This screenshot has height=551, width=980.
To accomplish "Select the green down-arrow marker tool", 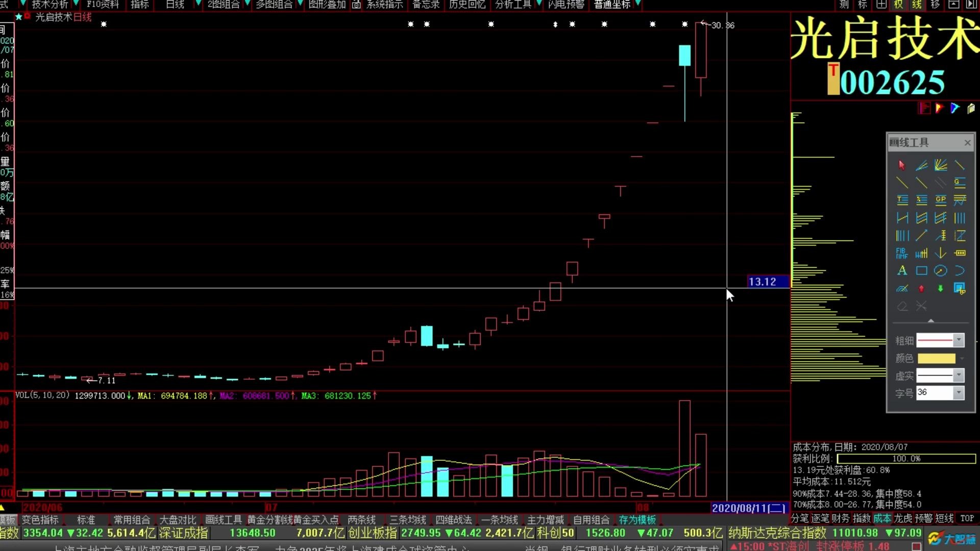I will pos(941,288).
